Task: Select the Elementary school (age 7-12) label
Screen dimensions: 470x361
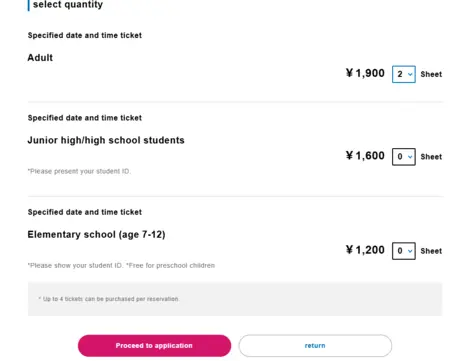Action: click(x=96, y=235)
